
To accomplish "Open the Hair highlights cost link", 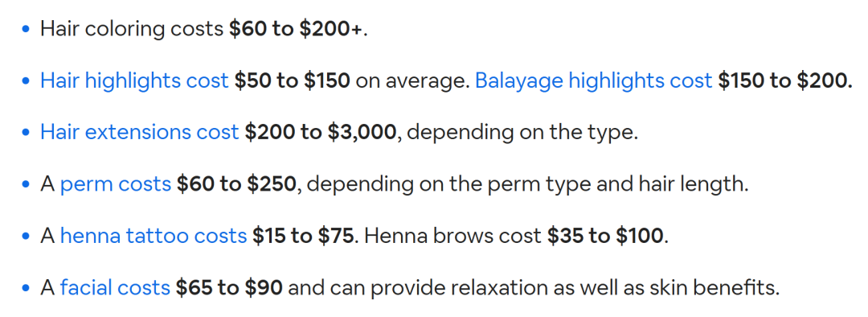I will tap(134, 81).
